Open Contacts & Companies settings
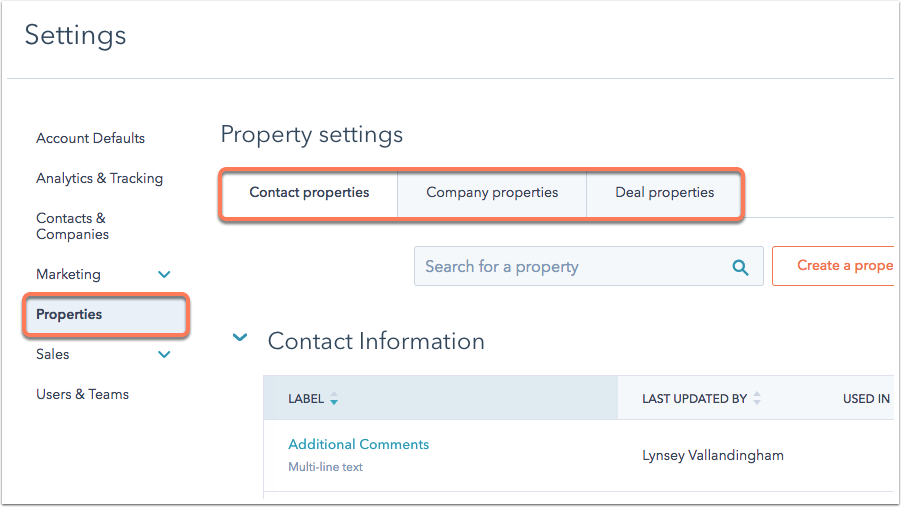The width and height of the screenshot is (901, 507). 72,226
